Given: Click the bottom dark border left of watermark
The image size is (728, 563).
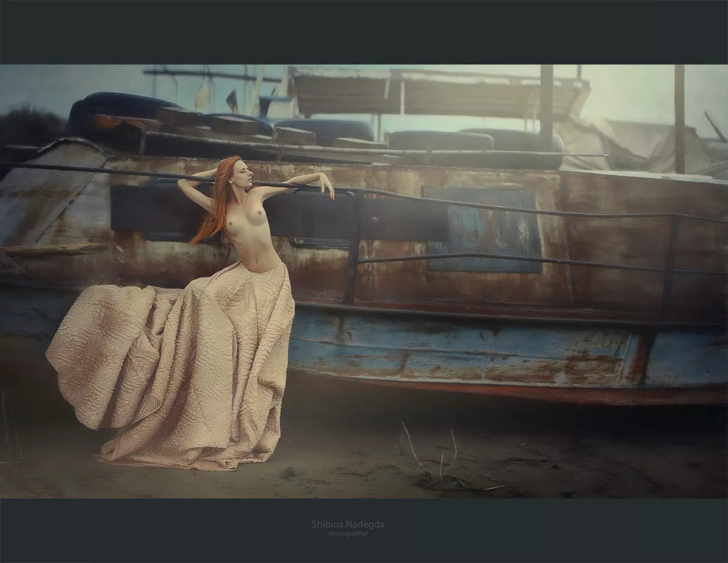Looking at the screenshot, I should 152,529.
